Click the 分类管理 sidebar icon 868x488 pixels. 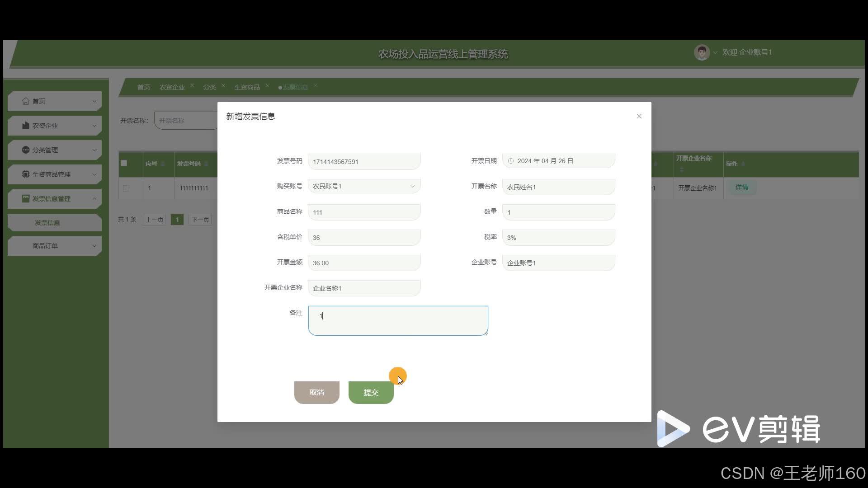[26, 150]
